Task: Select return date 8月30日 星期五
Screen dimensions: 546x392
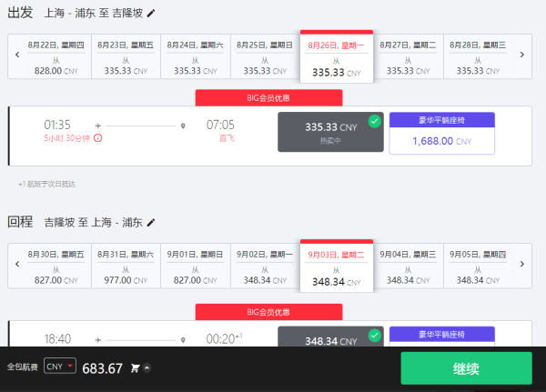Action: pyautogui.click(x=56, y=266)
